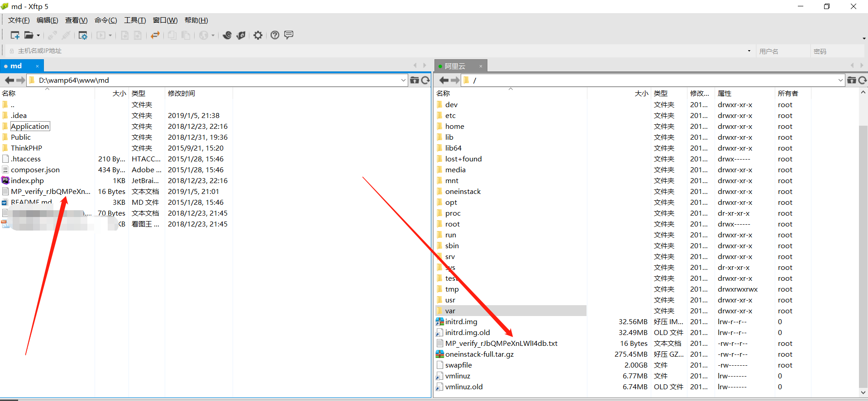Select the remote initrd.img file
Image resolution: width=868 pixels, height=401 pixels.
click(461, 322)
